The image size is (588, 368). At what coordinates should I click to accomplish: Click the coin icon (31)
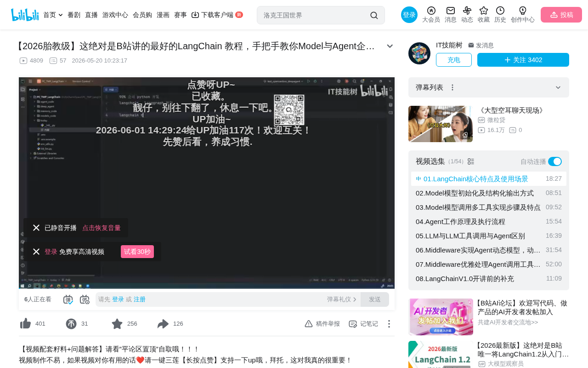tap(71, 324)
